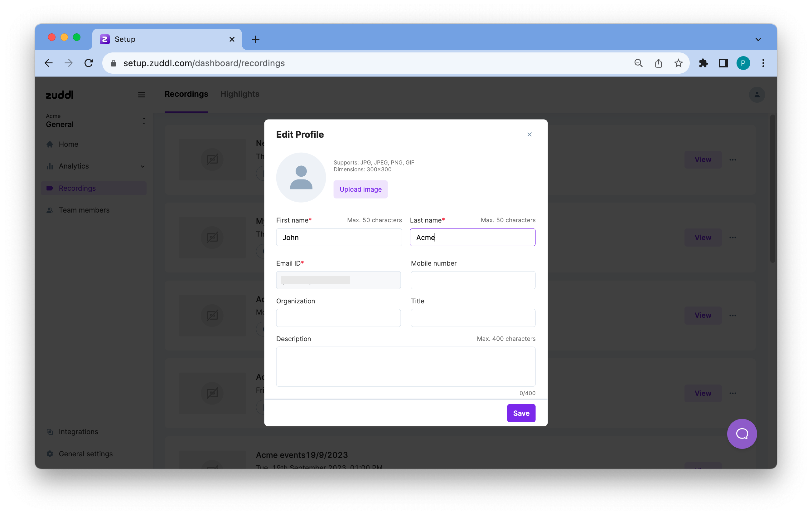Click the Upload image button

point(360,189)
